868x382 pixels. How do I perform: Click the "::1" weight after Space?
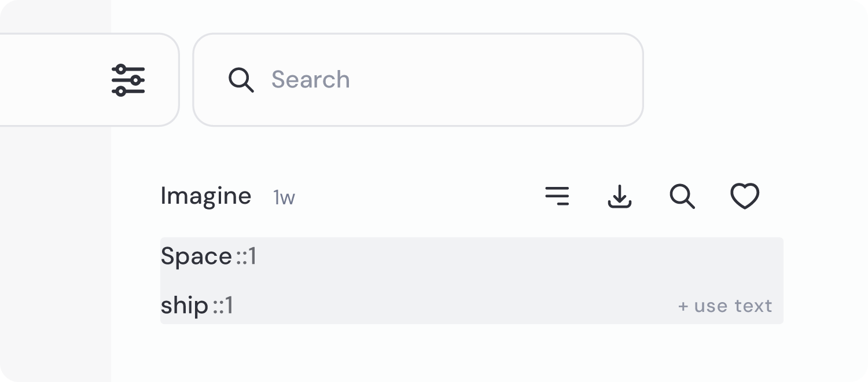click(x=247, y=256)
